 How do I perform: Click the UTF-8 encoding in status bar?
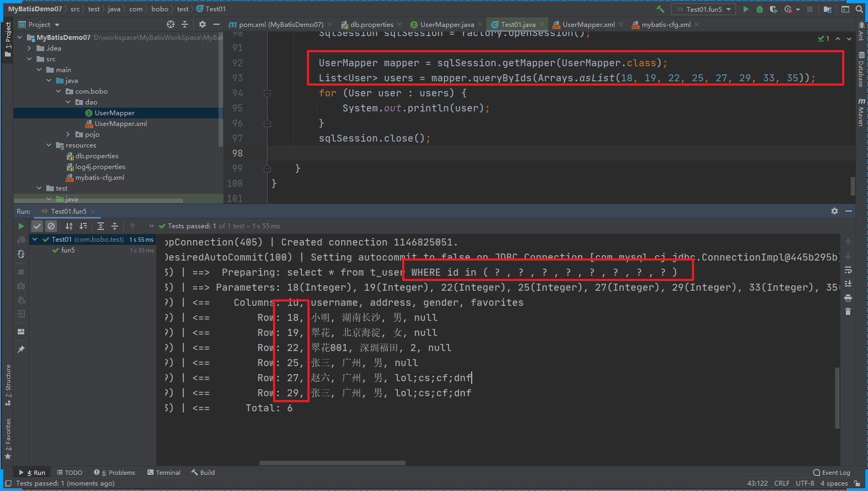pyautogui.click(x=805, y=483)
